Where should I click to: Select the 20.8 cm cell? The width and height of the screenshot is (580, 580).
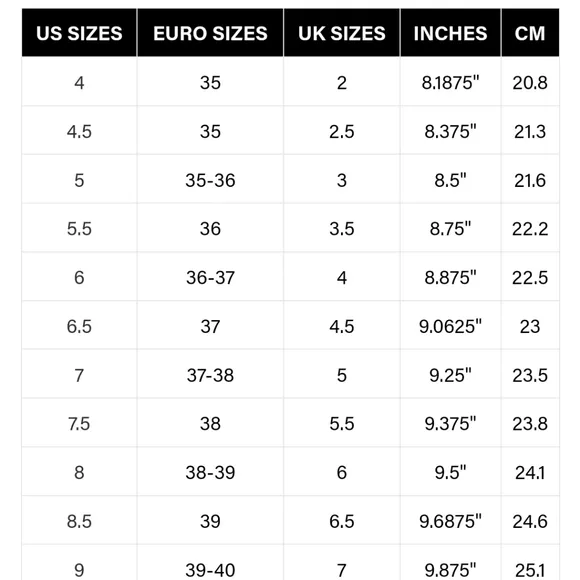pos(530,82)
